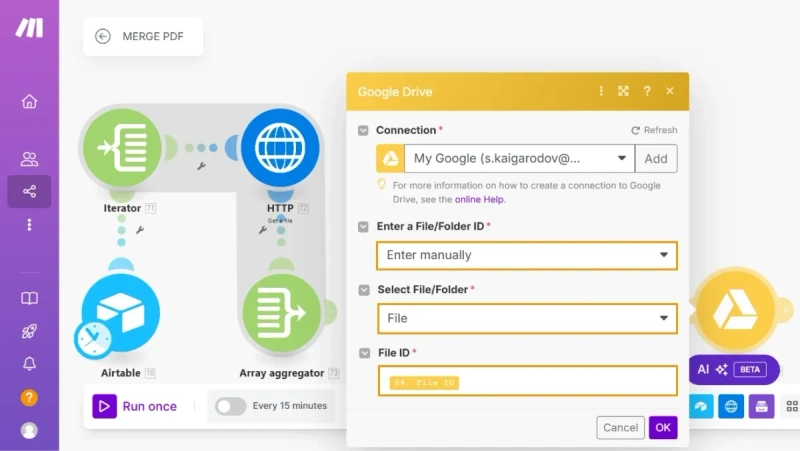
Task: Click the MERGE PDF scenario title
Action: click(x=153, y=36)
